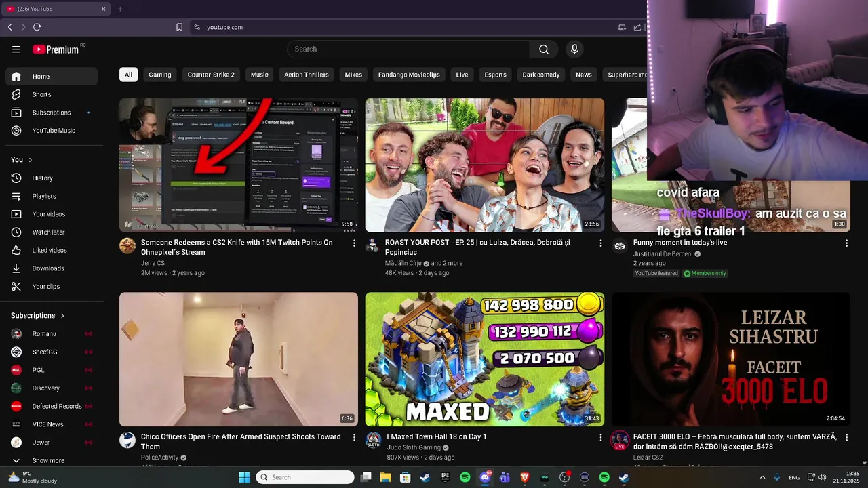
Task: Click the YouTube Premium logo
Action: [x=57, y=49]
